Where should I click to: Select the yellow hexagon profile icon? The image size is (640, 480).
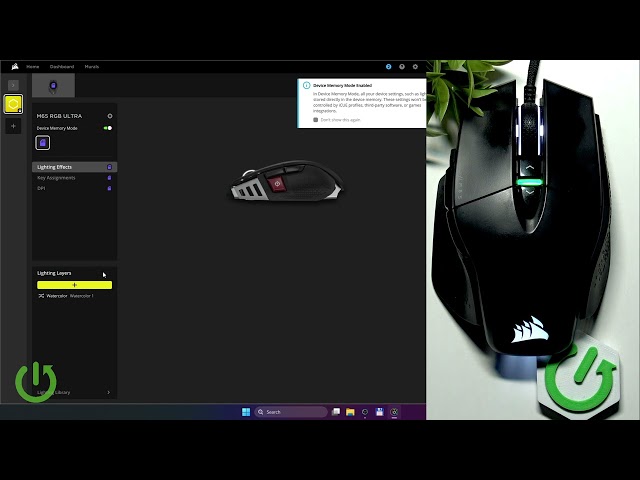point(13,104)
